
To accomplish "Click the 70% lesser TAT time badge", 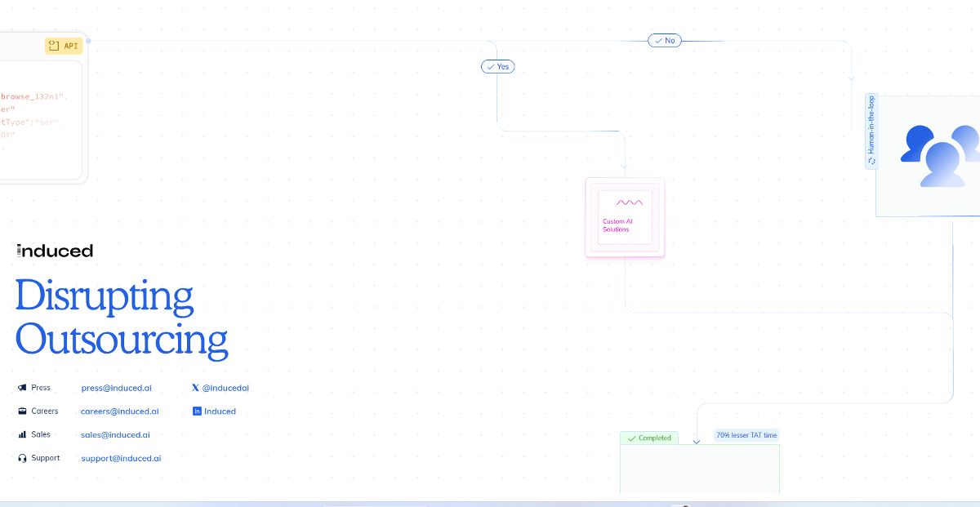I will 746,435.
